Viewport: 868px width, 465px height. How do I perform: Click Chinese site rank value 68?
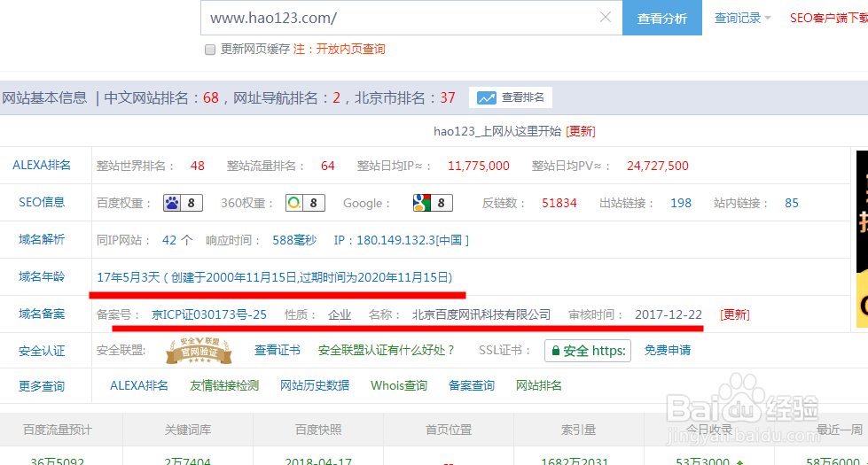pyautogui.click(x=211, y=97)
